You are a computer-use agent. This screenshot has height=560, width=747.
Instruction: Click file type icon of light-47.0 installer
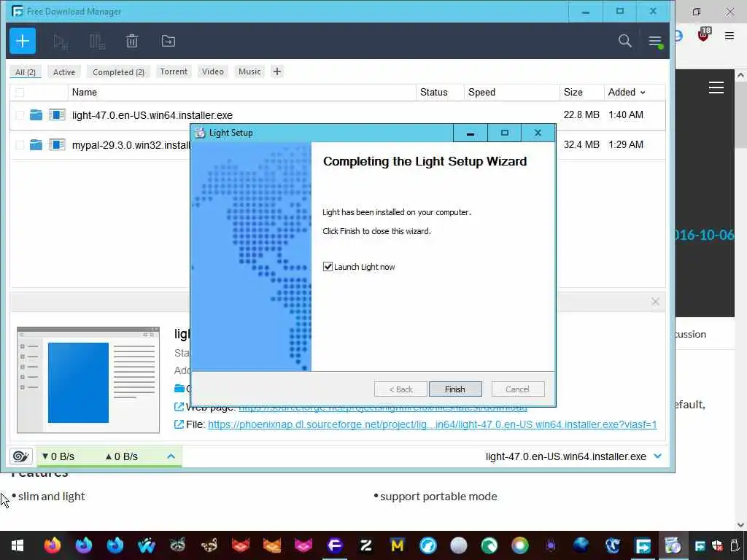tap(57, 114)
